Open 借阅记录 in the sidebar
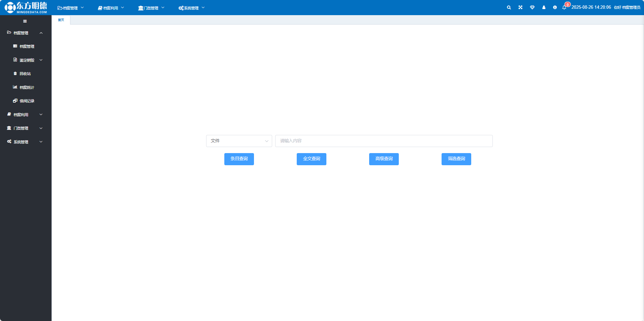644x321 pixels. tap(27, 101)
